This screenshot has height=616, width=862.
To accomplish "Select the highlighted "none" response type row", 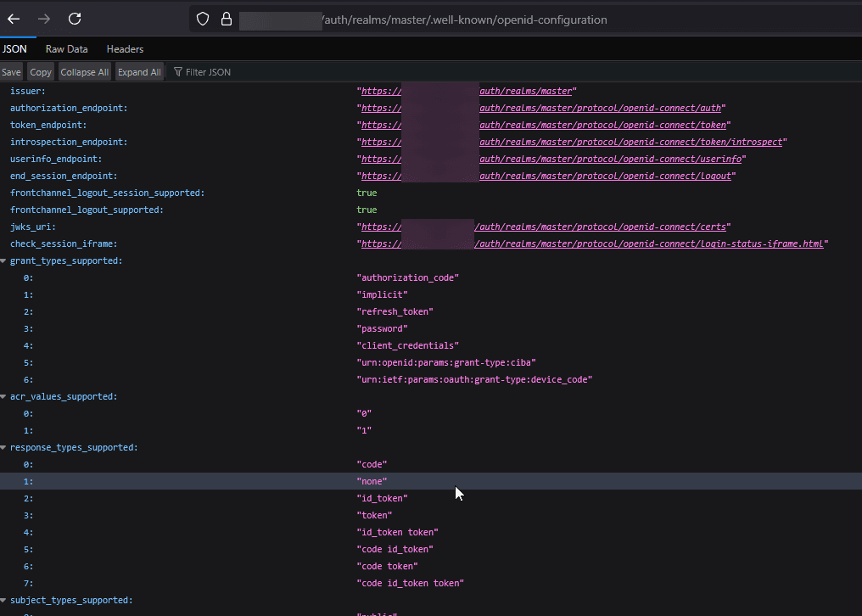I will pyautogui.click(x=431, y=481).
